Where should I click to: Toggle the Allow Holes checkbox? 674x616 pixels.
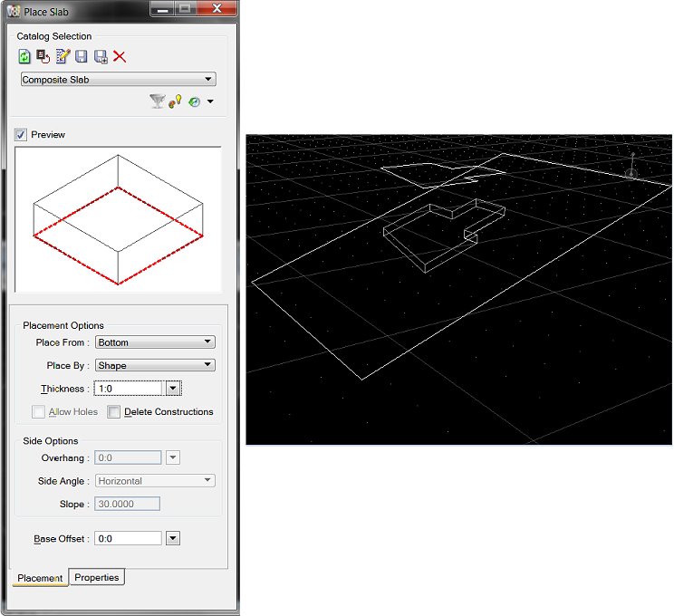click(x=38, y=412)
